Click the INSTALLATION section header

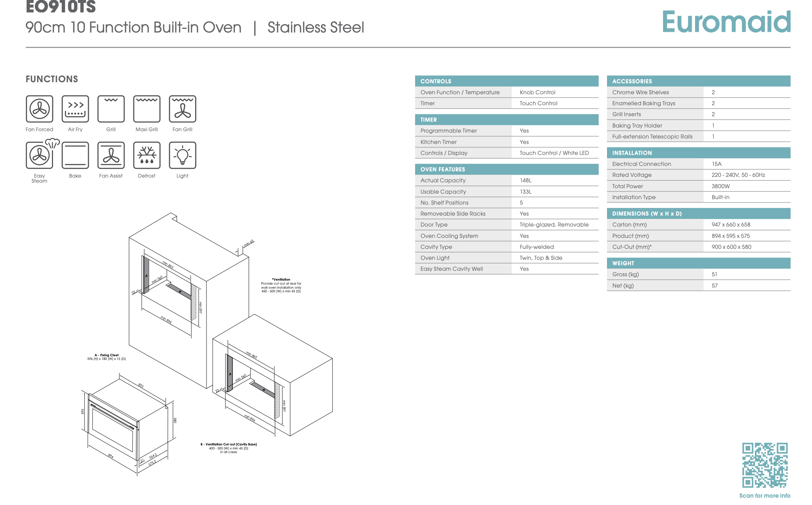click(x=699, y=153)
